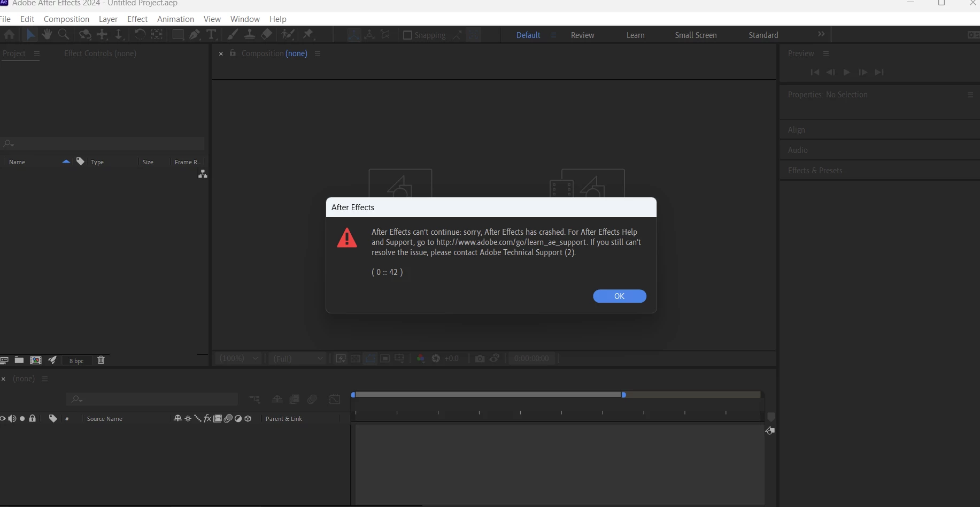Open Composition Mini-Flowchart in timeline
The width and height of the screenshot is (980, 507).
coord(255,399)
